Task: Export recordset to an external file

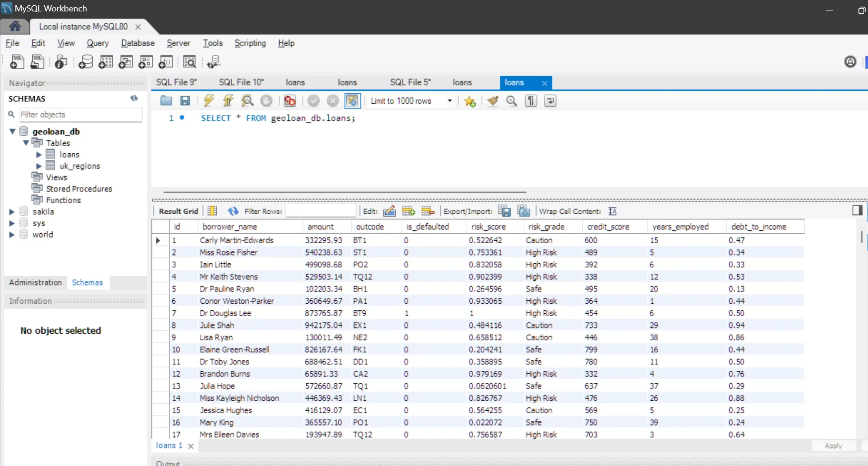Action: click(x=504, y=211)
